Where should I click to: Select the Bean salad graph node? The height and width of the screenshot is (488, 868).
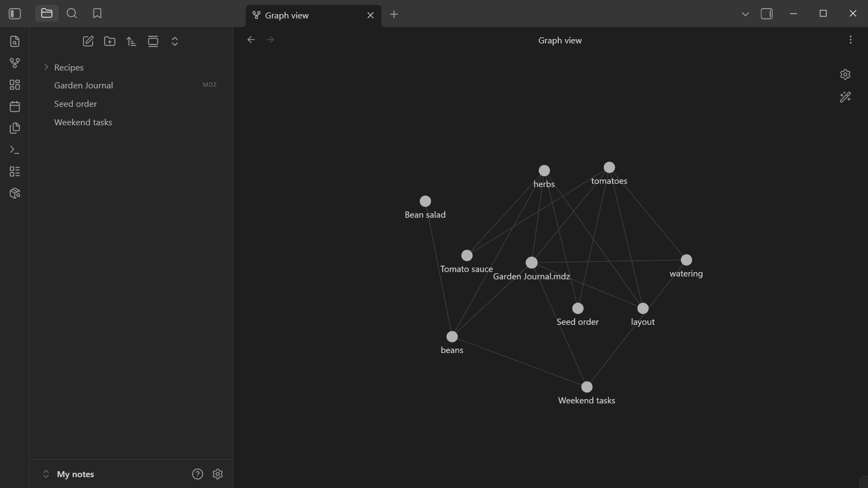click(425, 201)
